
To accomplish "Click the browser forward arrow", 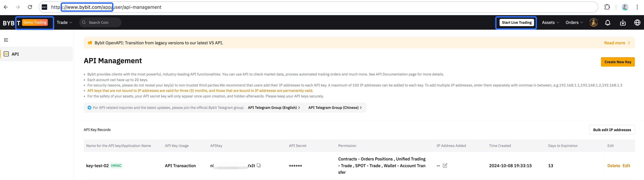I will click(x=18, y=7).
